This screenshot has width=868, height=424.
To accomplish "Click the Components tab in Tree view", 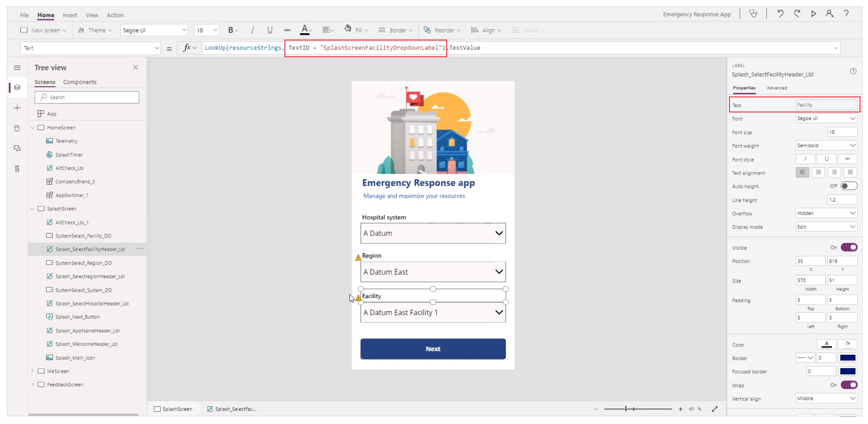I will [x=80, y=82].
